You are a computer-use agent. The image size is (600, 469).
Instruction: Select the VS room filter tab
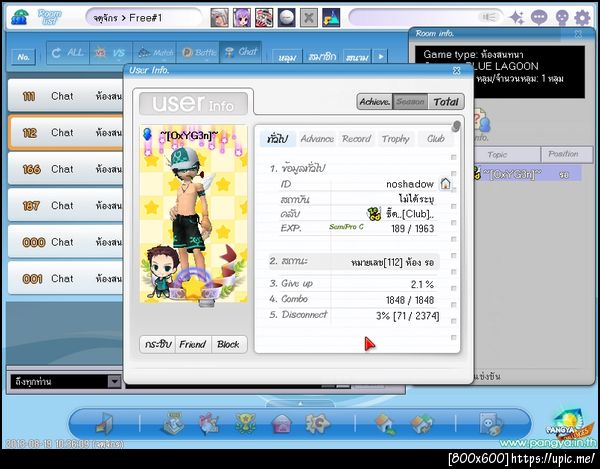point(111,52)
